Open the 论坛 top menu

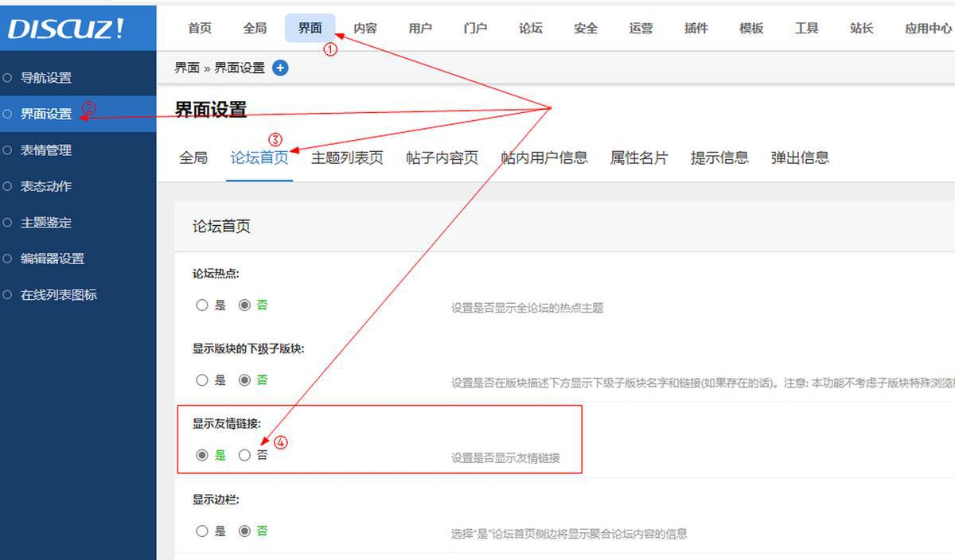[x=531, y=28]
